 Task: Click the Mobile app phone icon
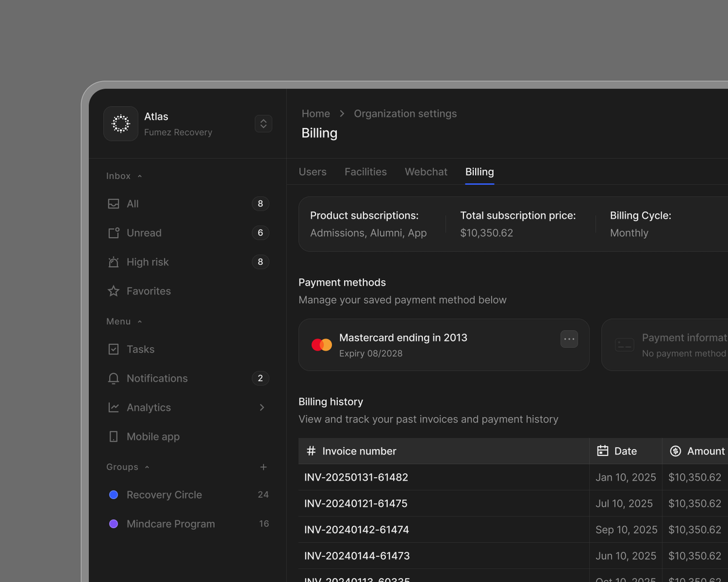[113, 436]
